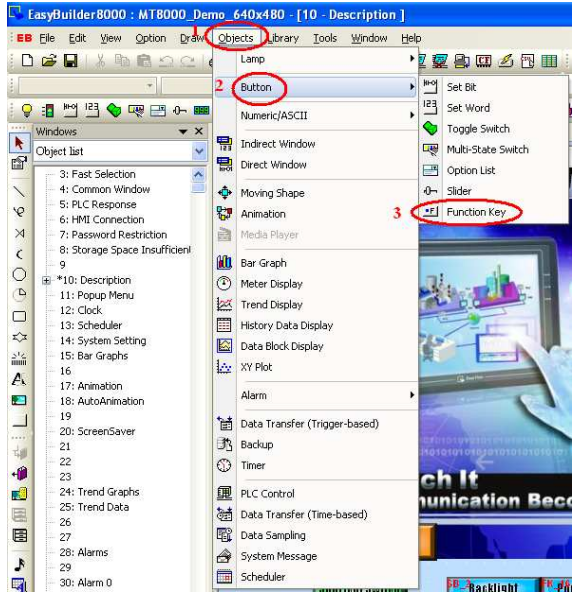Close the Windows panel
Screen dimensions: 577x595
pos(199,131)
